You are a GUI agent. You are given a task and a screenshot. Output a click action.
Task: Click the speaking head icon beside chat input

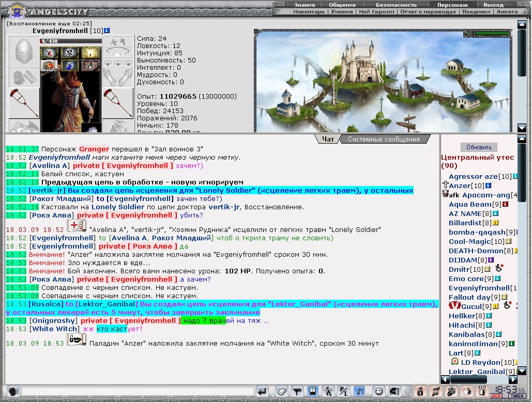pyautogui.click(x=13, y=392)
